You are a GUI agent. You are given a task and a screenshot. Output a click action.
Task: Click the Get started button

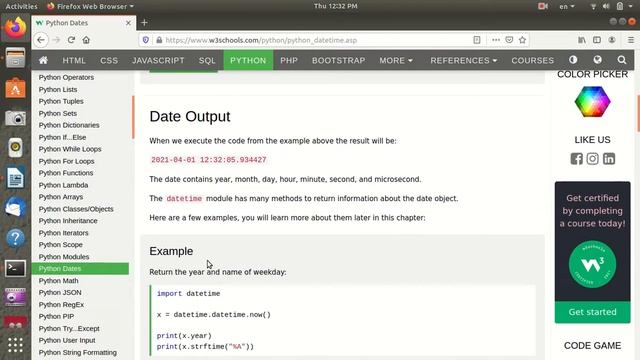pos(592,312)
